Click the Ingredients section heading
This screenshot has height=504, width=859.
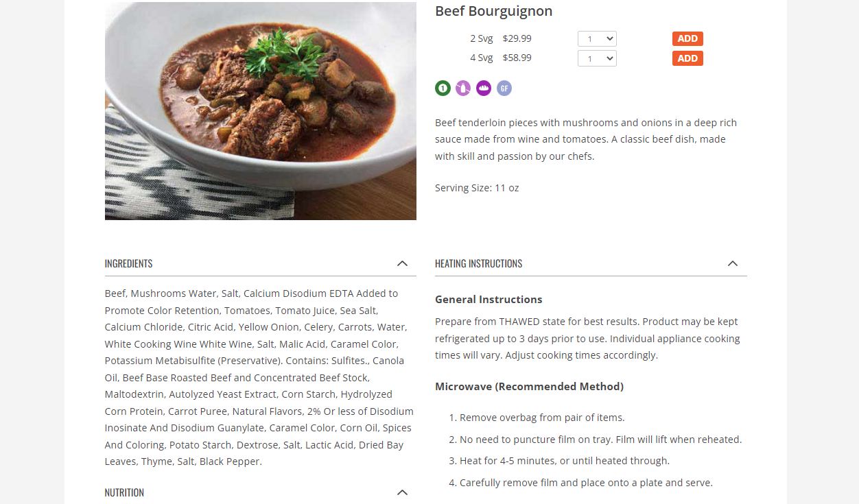[129, 263]
